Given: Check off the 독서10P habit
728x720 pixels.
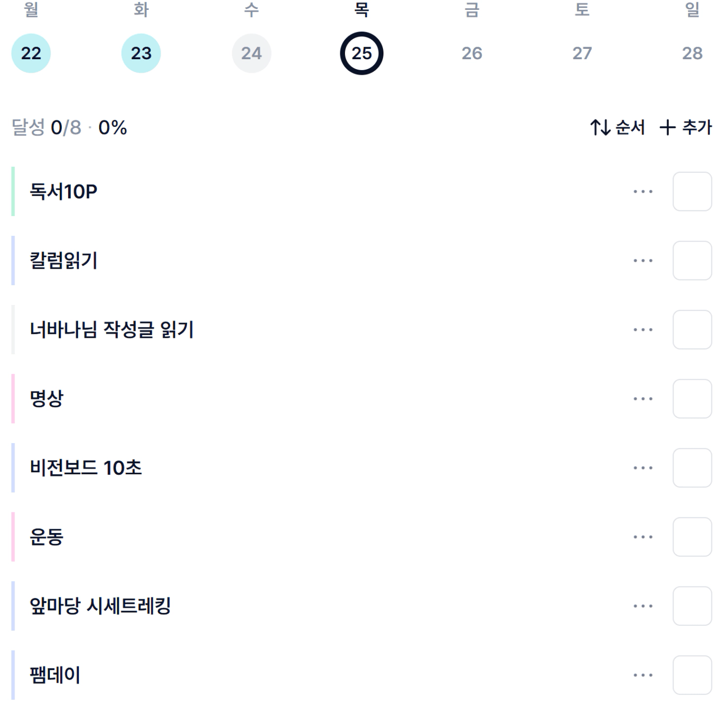Looking at the screenshot, I should point(692,192).
